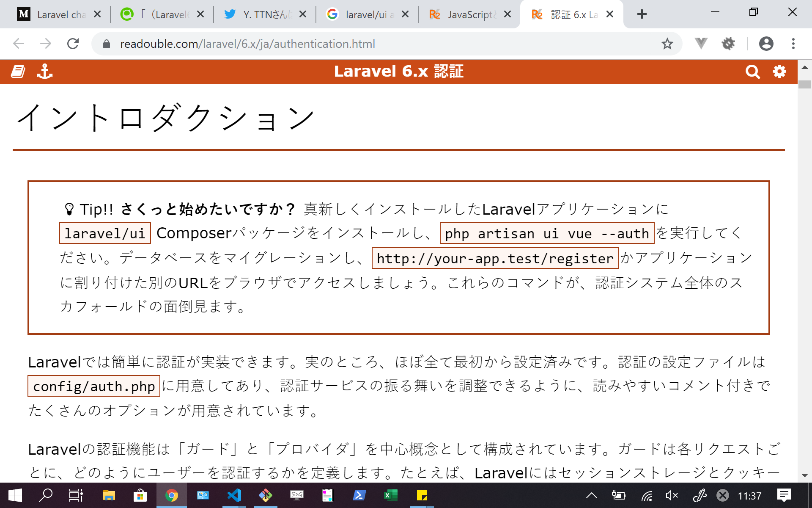Open a new tab with the plus button
Screen dimensions: 812x508
(642, 14)
